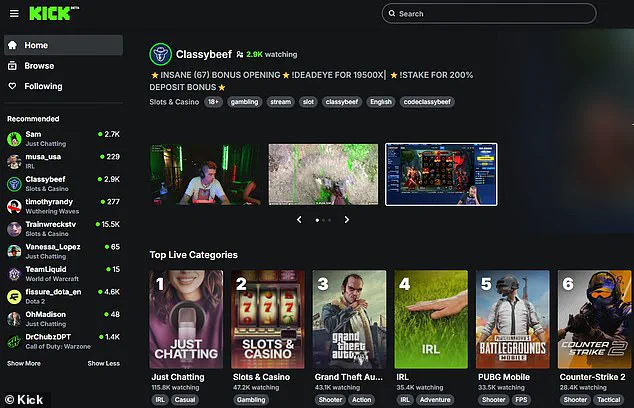Open the hamburger menu icon

[14, 14]
